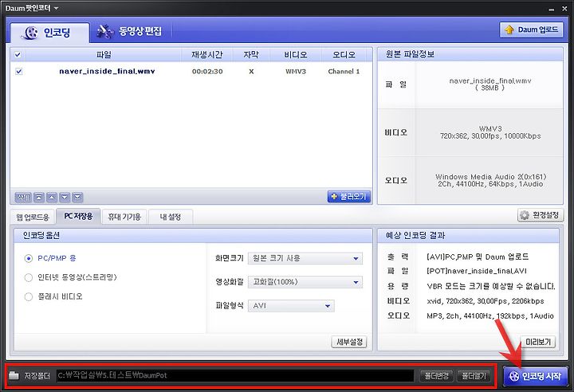Screen dimensions: 574x392
Task: Move selected file up one position
Action: (x=52, y=198)
